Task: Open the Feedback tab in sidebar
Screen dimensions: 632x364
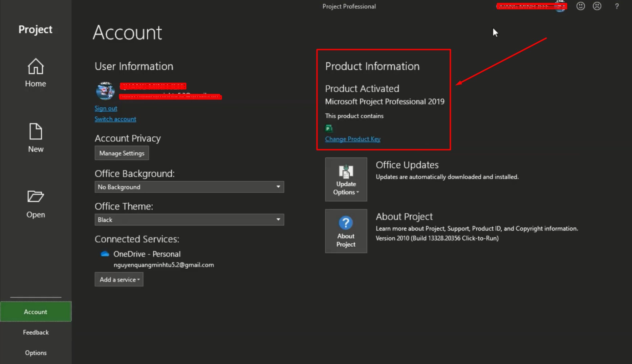Action: (36, 332)
